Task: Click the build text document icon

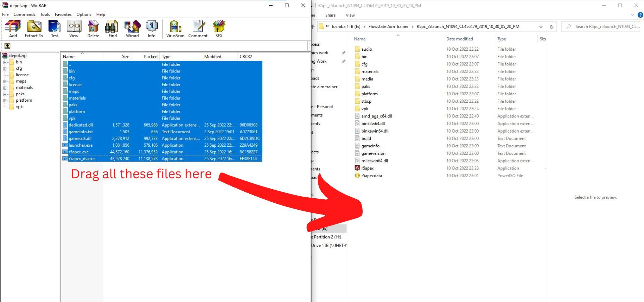Action: (357, 138)
